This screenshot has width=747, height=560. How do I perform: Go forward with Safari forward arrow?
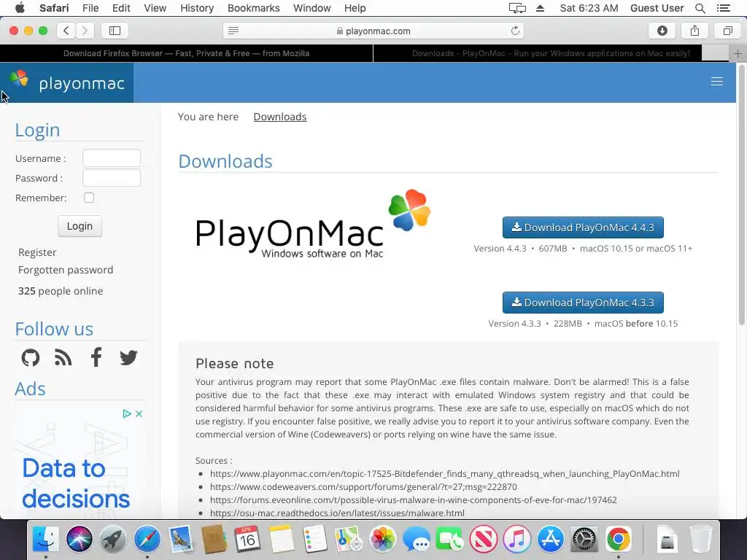tap(85, 31)
